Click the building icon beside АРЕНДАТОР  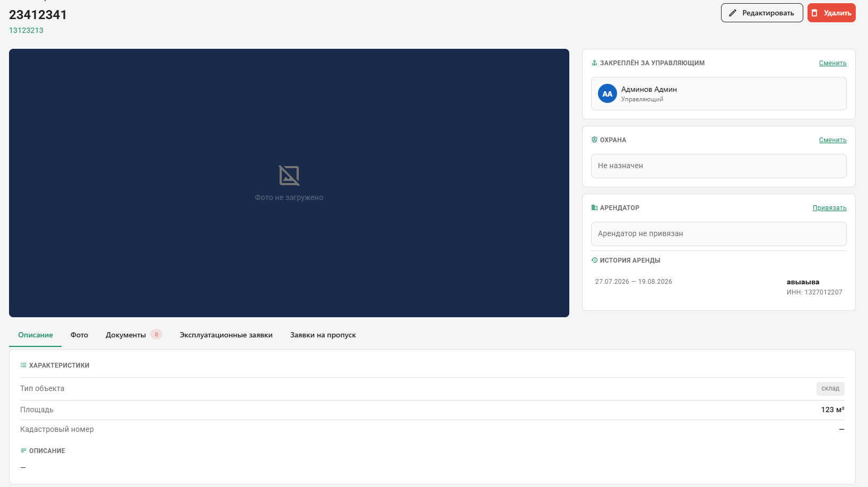coord(594,207)
